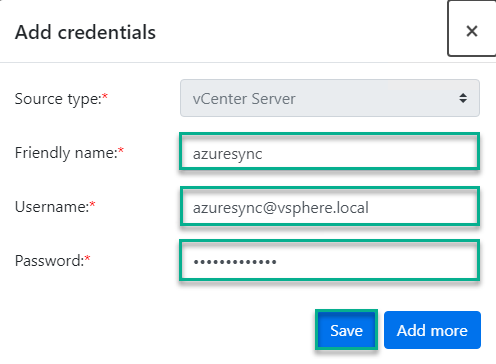This screenshot has width=496, height=364.
Task: Click the Add credentials heading
Action: coord(85,32)
